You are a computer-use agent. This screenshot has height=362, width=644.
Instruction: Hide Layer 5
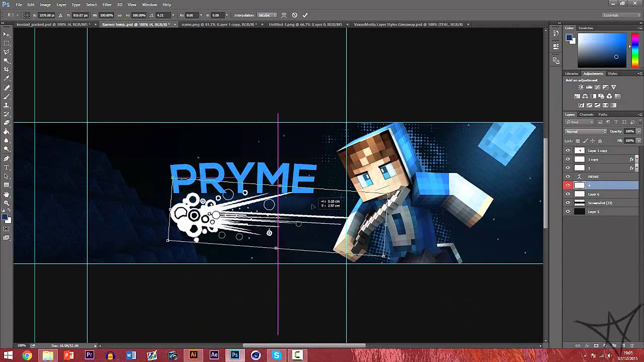click(x=568, y=212)
